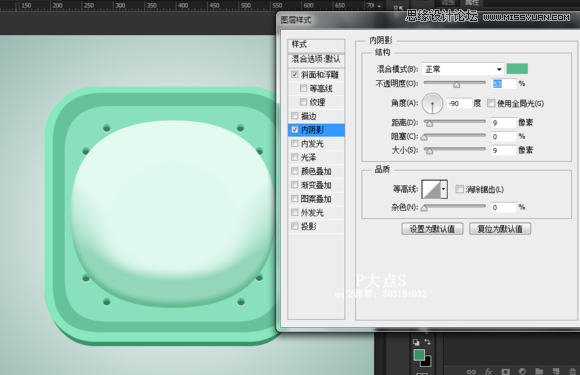Enable the 渐变叠加 checkbox
580x375 pixels.
(295, 185)
